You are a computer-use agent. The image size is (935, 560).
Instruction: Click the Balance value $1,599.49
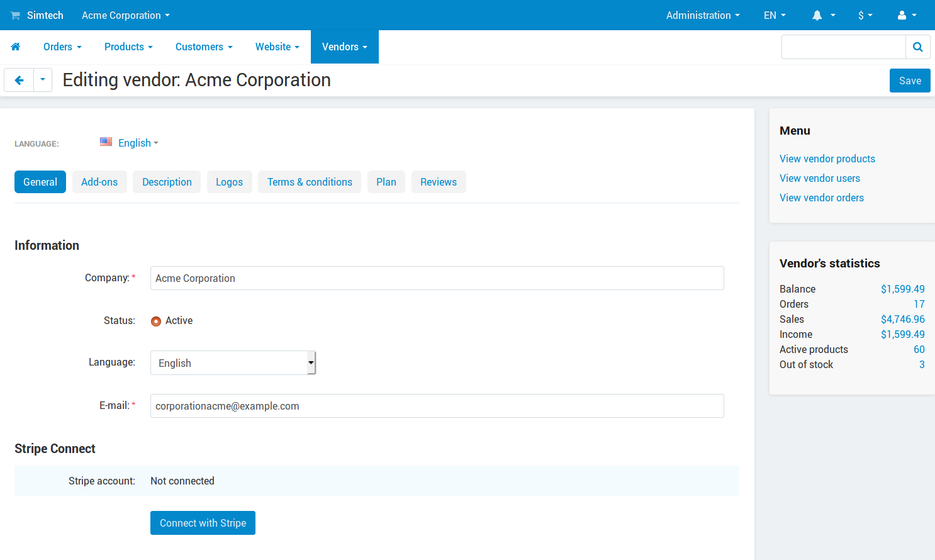903,289
